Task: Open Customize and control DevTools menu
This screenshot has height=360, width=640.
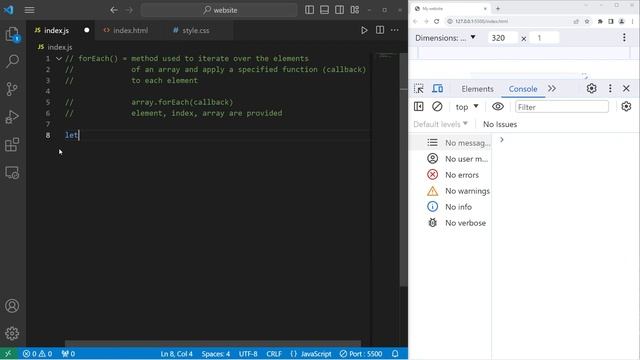Action: (x=610, y=88)
